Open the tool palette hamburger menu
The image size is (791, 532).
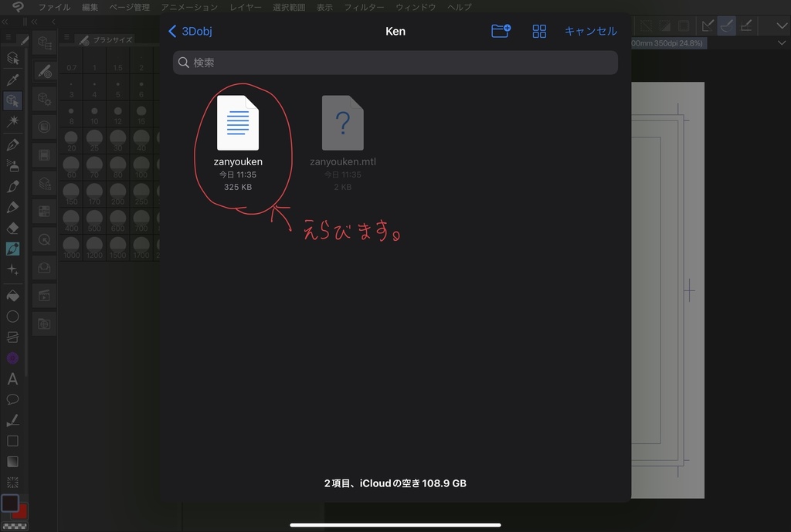tap(8, 37)
